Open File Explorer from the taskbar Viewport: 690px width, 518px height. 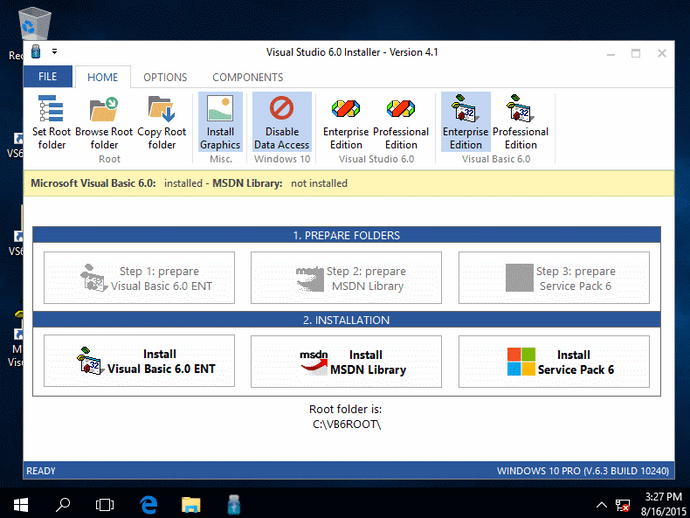pos(191,504)
